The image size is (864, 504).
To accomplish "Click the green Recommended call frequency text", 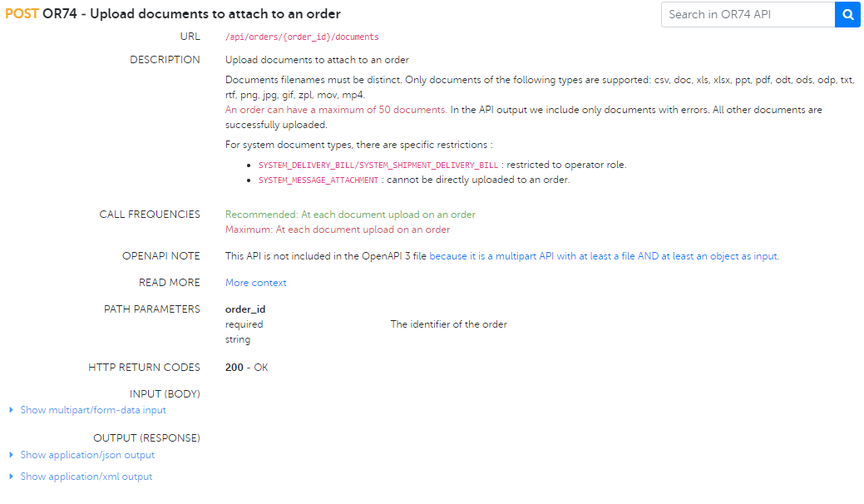I will tap(350, 215).
